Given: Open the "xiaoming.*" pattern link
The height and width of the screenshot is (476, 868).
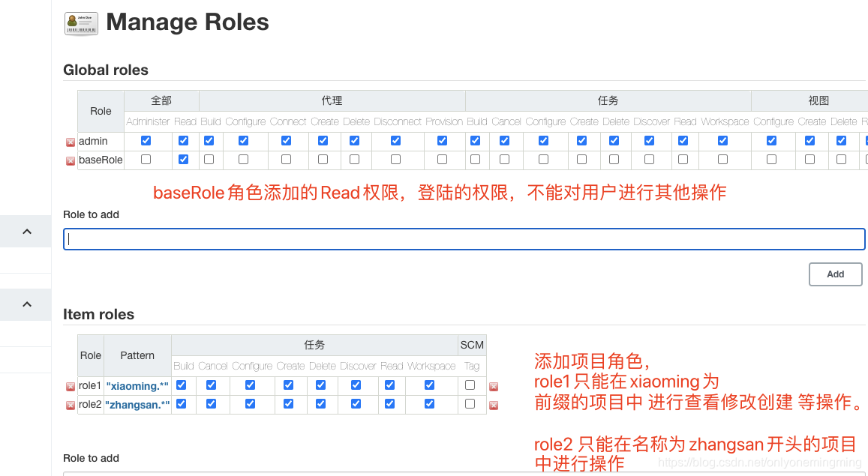Looking at the screenshot, I should click(x=137, y=385).
